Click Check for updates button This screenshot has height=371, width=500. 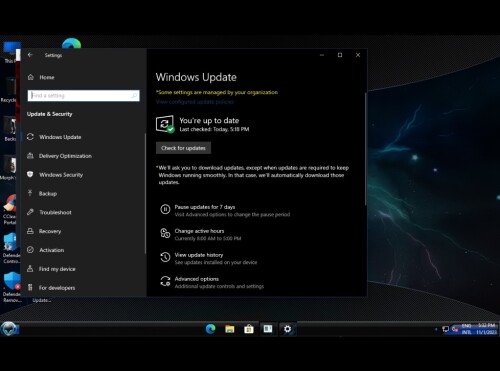pos(183,148)
